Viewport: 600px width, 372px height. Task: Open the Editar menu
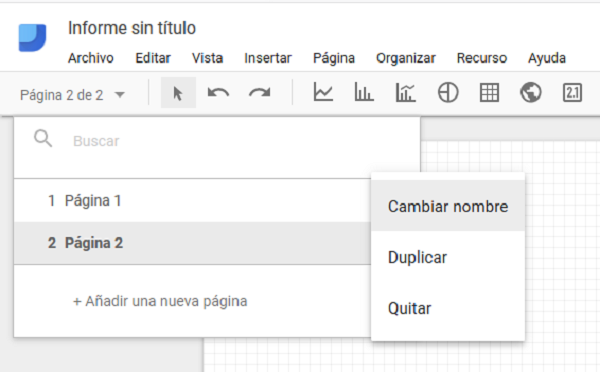[x=153, y=58]
